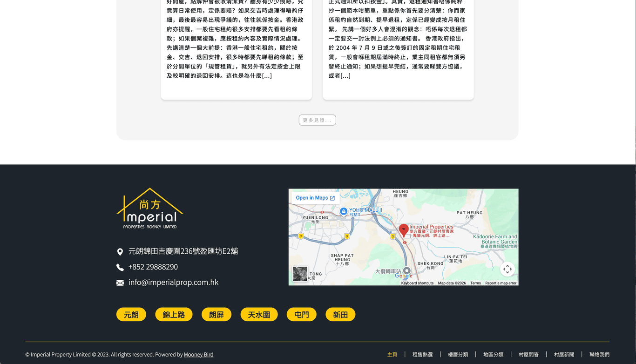Image resolution: width=636 pixels, height=364 pixels.
Task: Select the 元朗 district tag
Action: click(x=131, y=315)
